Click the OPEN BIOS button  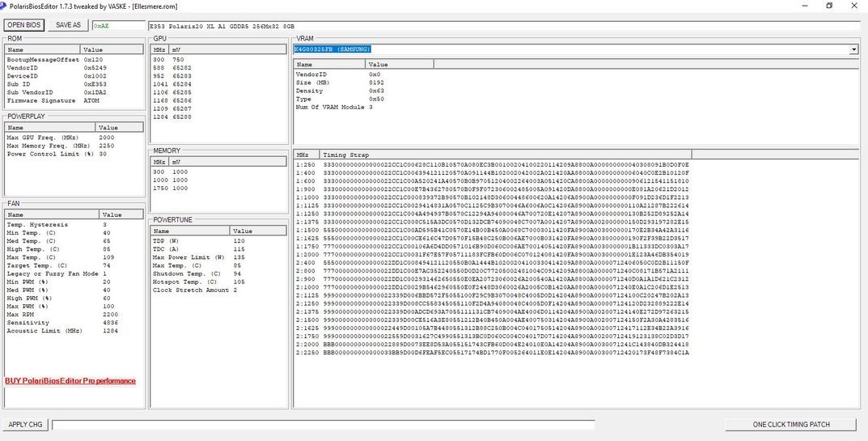click(x=23, y=25)
